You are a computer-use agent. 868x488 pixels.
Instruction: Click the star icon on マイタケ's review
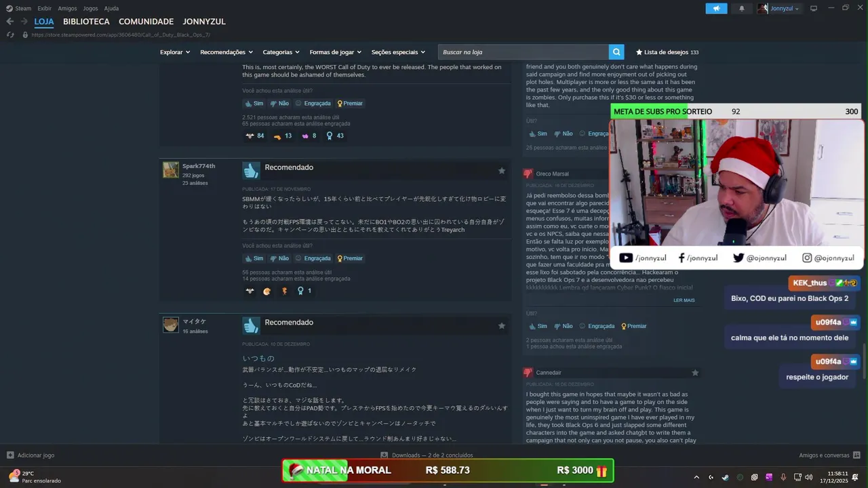pyautogui.click(x=502, y=326)
